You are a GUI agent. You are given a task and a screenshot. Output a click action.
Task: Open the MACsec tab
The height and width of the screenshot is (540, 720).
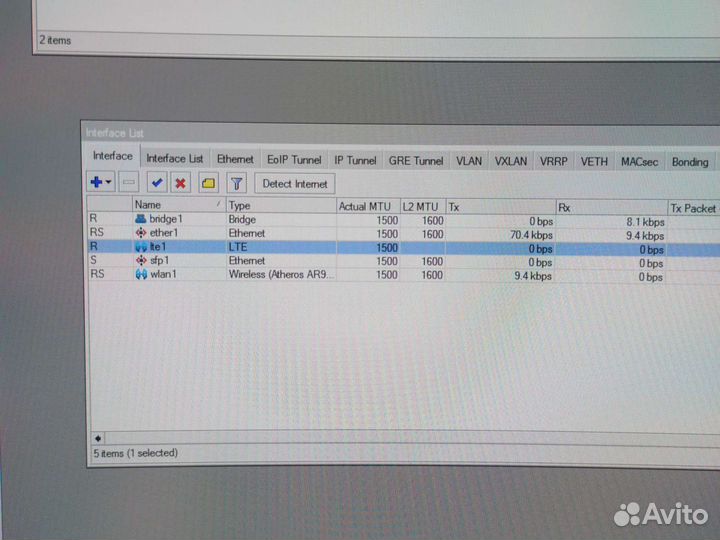click(639, 162)
